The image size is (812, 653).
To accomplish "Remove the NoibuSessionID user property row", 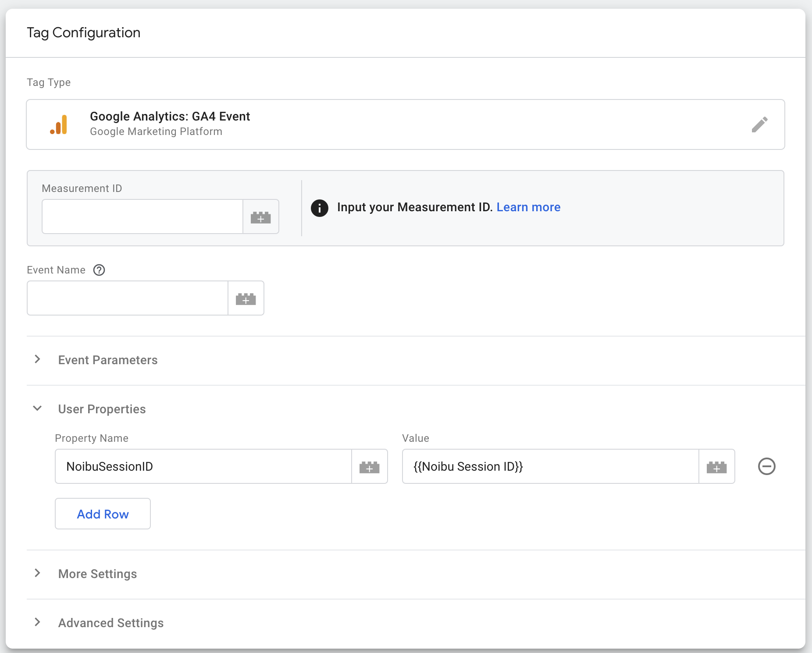I will coord(767,466).
